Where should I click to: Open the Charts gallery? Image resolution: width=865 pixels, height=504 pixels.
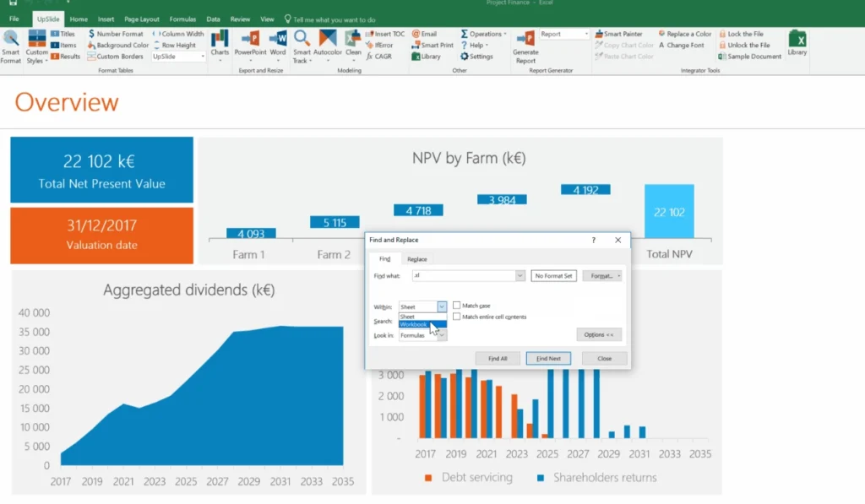tap(220, 45)
